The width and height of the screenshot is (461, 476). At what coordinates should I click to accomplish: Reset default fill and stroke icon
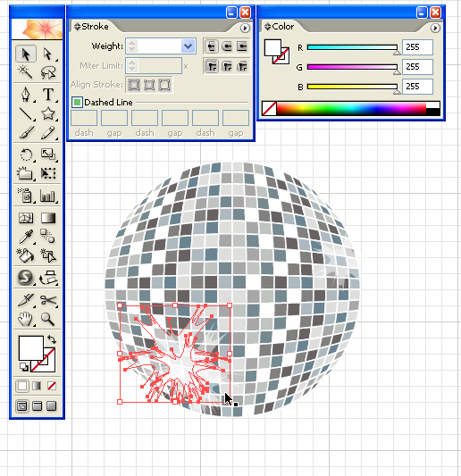point(24,367)
